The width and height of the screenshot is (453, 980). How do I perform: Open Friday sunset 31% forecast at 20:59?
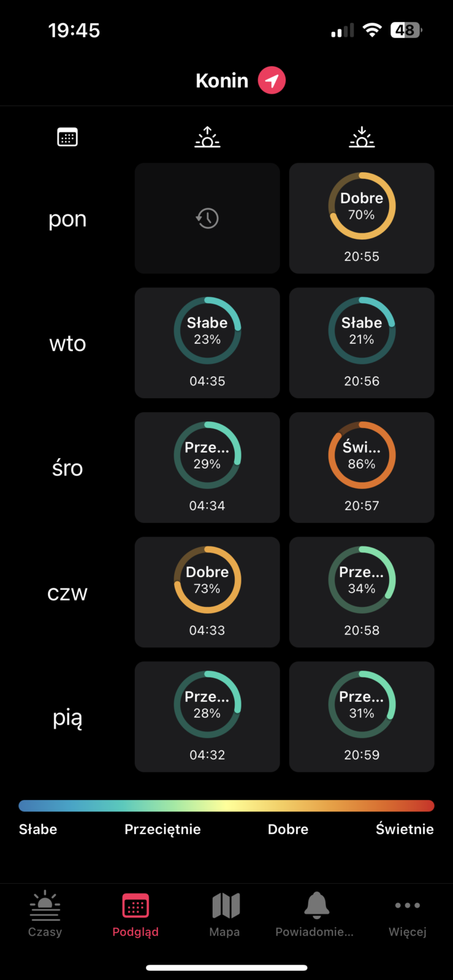click(x=362, y=717)
